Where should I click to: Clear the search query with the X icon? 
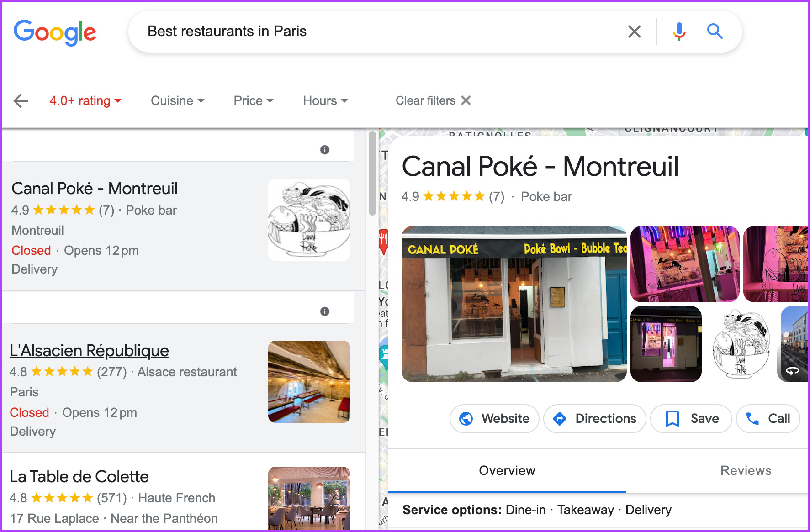tap(635, 31)
